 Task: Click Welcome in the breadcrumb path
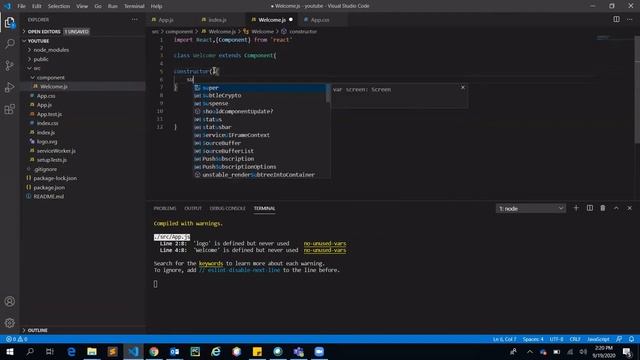tap(262, 31)
